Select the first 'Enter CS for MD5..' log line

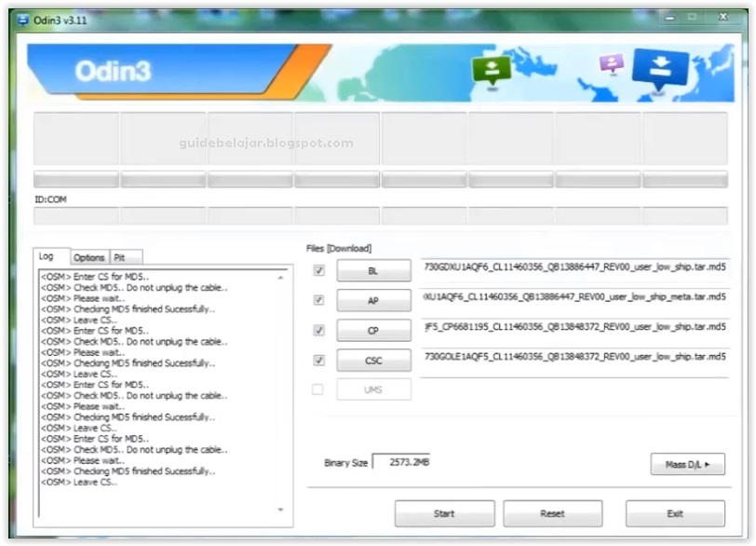pos(95,277)
